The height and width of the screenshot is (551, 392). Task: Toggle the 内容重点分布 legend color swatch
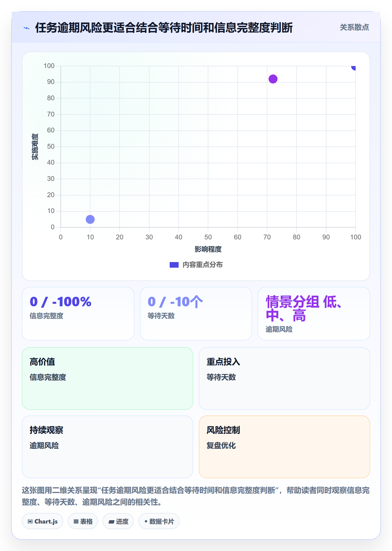pyautogui.click(x=174, y=265)
